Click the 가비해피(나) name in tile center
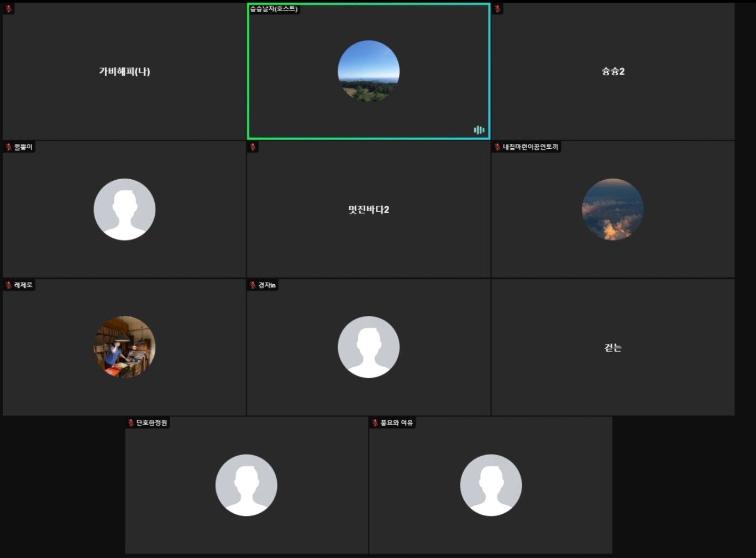Screen dimensions: 756x558 tap(124, 71)
